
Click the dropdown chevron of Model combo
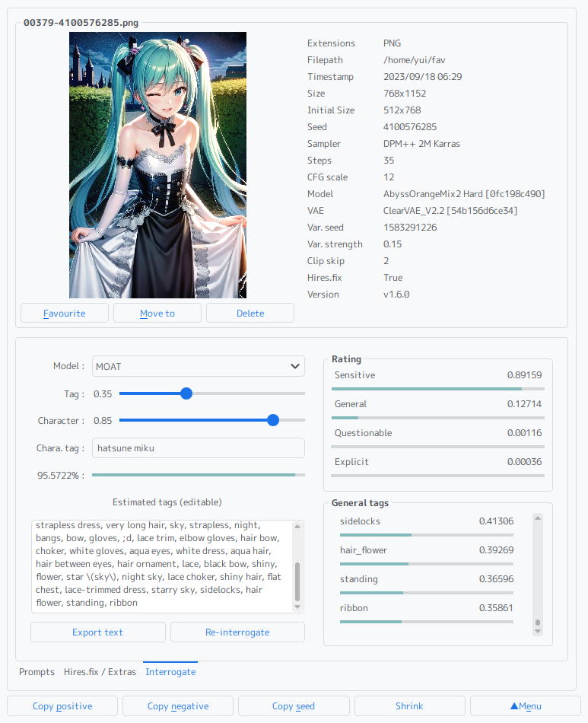pyautogui.click(x=295, y=366)
